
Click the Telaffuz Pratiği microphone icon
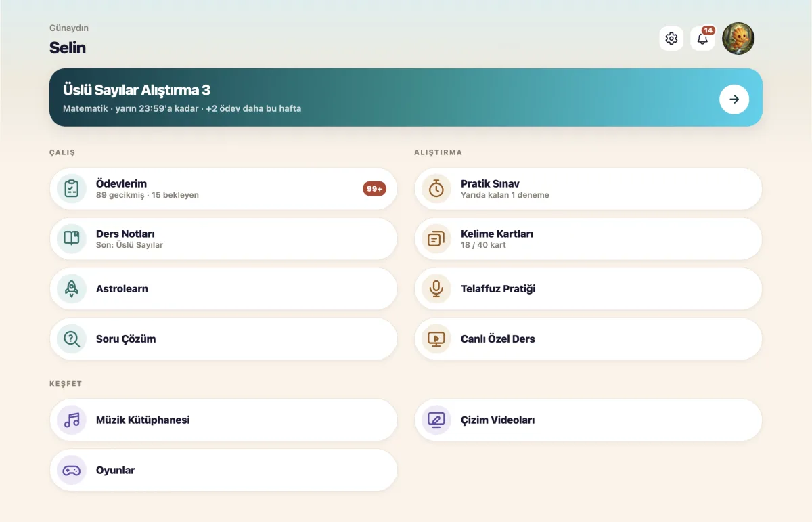click(436, 289)
